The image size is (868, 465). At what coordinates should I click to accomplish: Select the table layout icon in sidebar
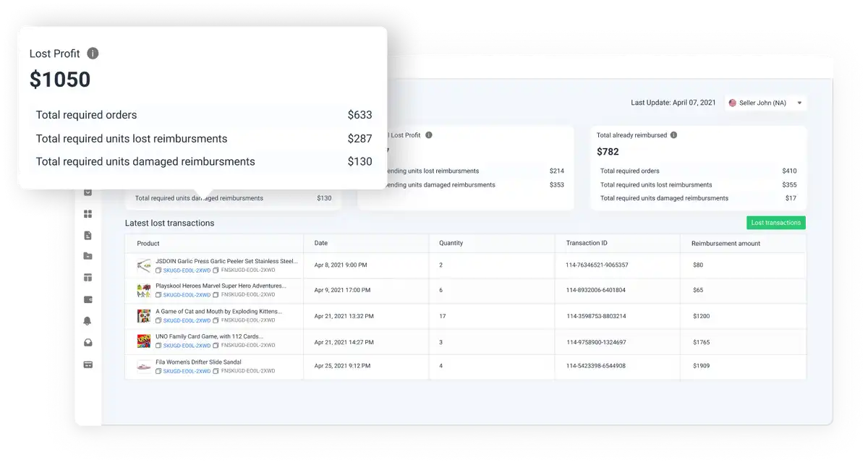coord(88,278)
